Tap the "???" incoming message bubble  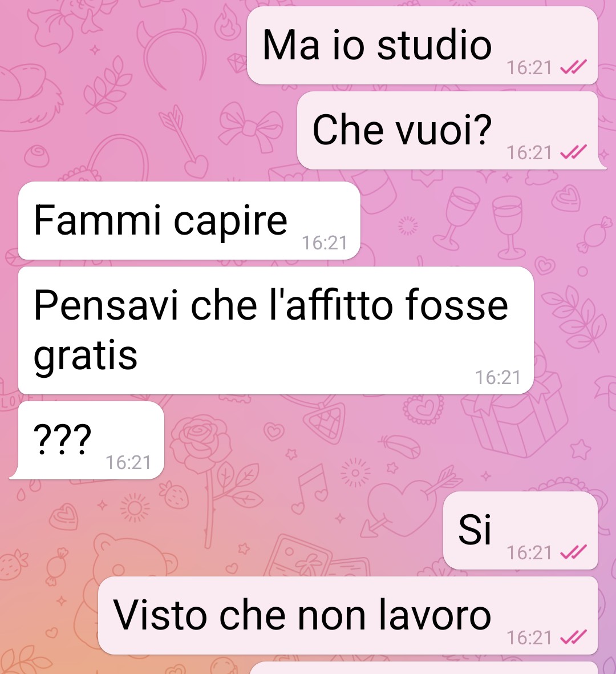click(x=91, y=440)
